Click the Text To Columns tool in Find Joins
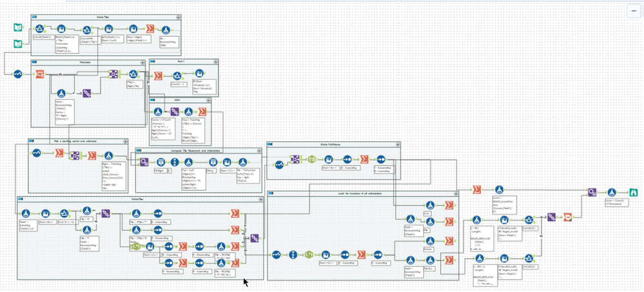Image resolution: width=644 pixels, height=292 pixels. click(x=39, y=74)
